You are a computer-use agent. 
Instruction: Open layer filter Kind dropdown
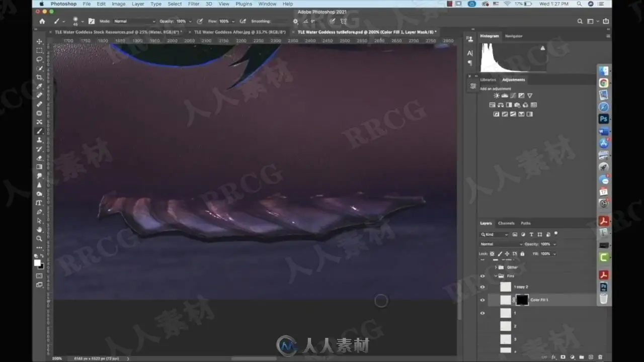click(495, 234)
